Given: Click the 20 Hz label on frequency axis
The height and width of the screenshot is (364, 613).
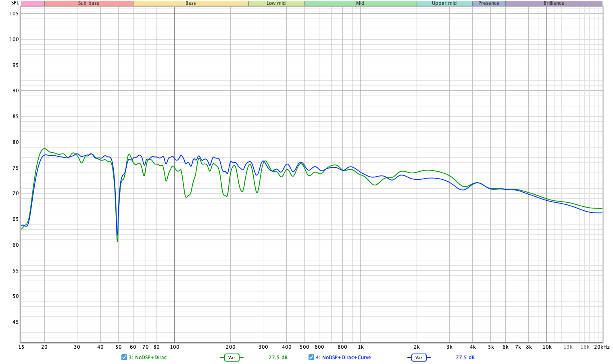Looking at the screenshot, I should 44,347.
